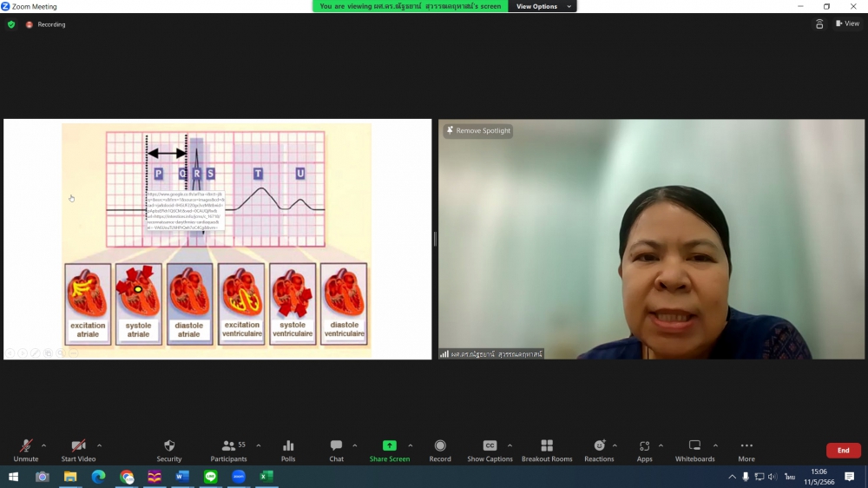Open the More menu in the toolbar
The width and height of the screenshot is (868, 488).
pos(746,450)
